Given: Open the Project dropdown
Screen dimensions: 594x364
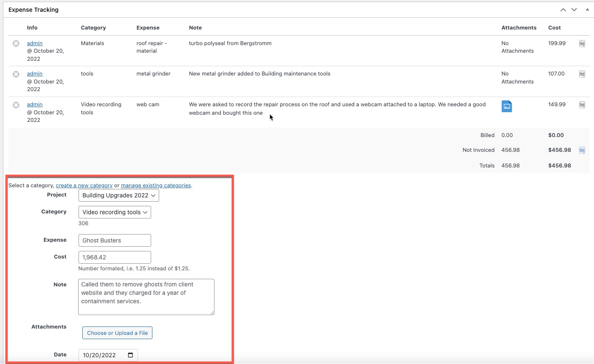Looking at the screenshot, I should pyautogui.click(x=119, y=195).
